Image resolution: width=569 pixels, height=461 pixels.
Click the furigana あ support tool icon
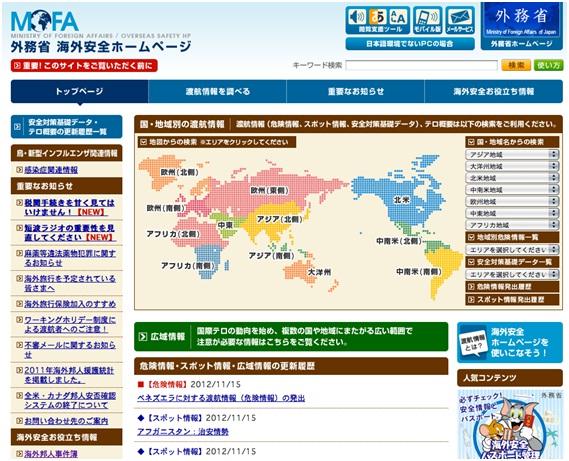click(377, 17)
